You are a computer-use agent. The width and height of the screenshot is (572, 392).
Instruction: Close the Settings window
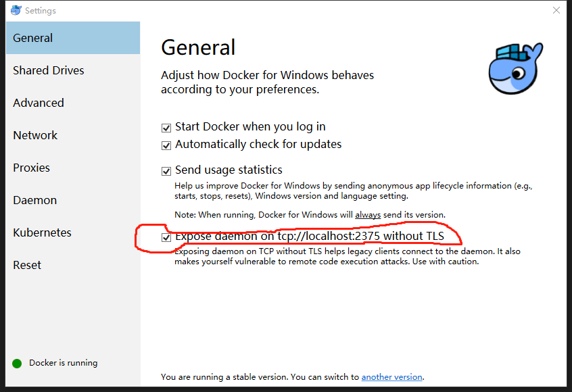(556, 10)
